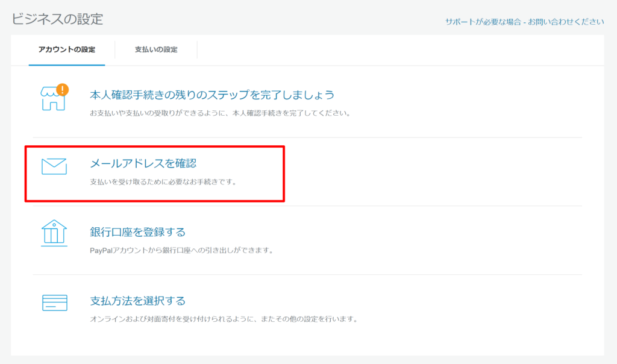Select the メールアドレスを確認 heading

point(143,163)
